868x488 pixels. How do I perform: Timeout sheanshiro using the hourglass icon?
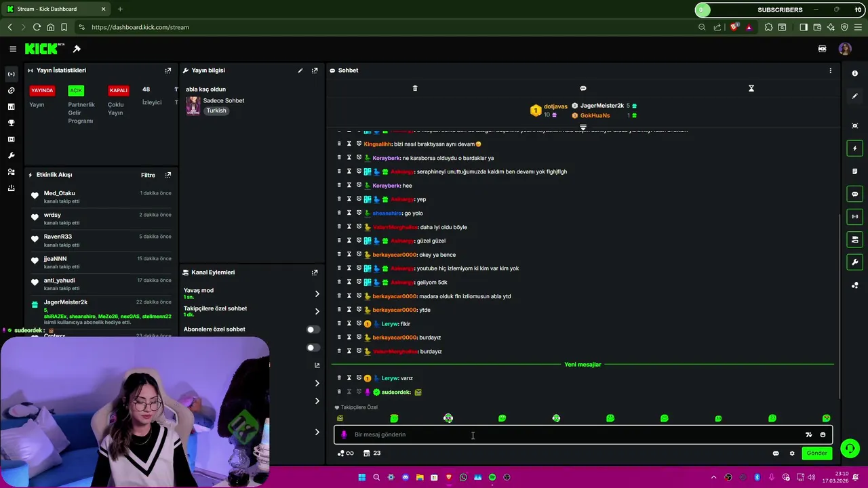(x=349, y=213)
